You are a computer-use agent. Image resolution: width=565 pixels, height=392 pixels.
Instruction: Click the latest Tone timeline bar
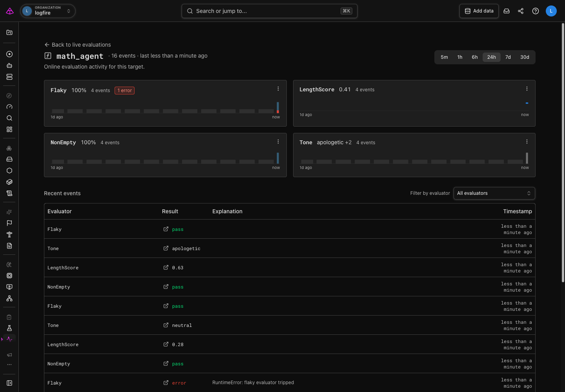527,158
